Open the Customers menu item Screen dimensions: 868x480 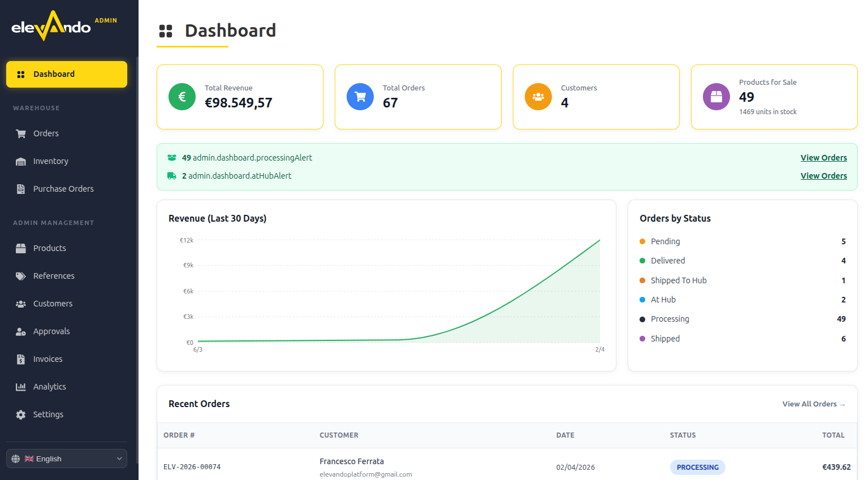(x=67, y=304)
